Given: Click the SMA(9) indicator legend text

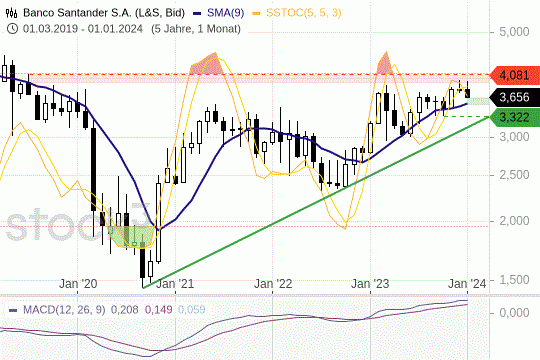Looking at the screenshot, I should coord(225,13).
